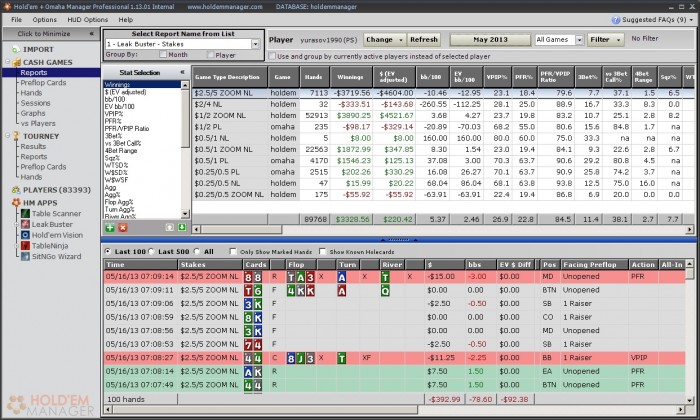Screen dimensions: 700x420
Task: Open Sessions under Cash Games
Action: [35, 103]
